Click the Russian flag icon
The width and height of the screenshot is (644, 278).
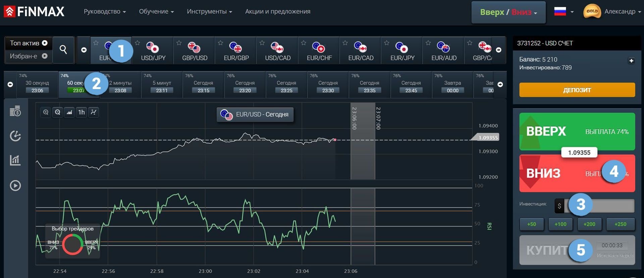click(x=560, y=11)
